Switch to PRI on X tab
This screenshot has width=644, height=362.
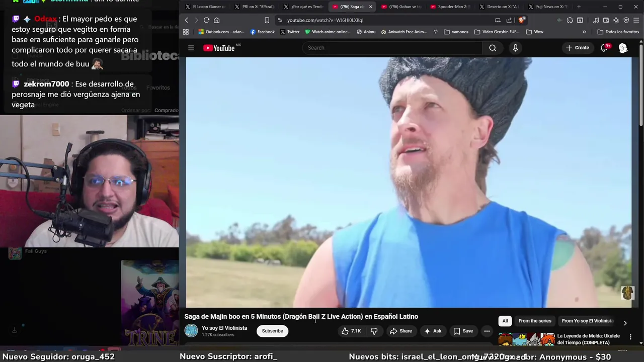pyautogui.click(x=255, y=7)
